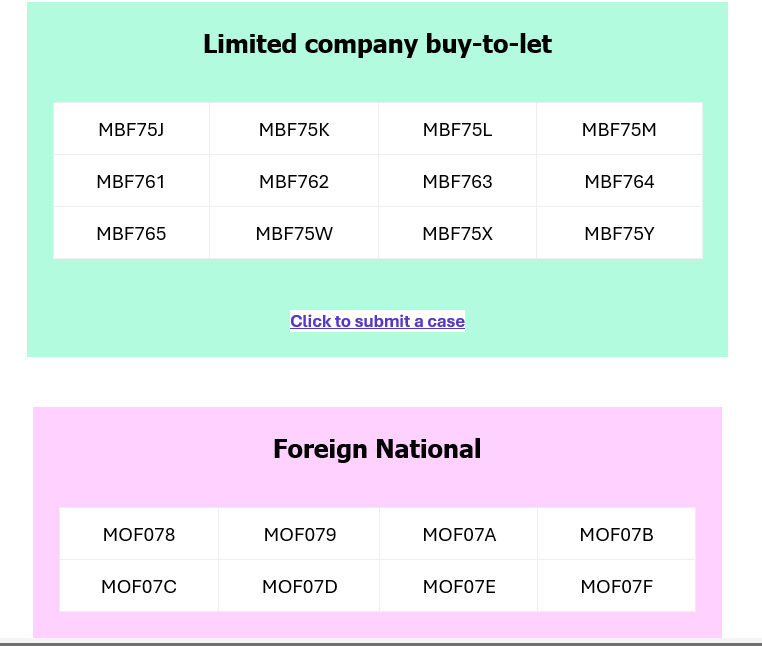The image size is (762, 646).
Task: Click the Limited company buy-to-let heading
Action: (x=378, y=44)
